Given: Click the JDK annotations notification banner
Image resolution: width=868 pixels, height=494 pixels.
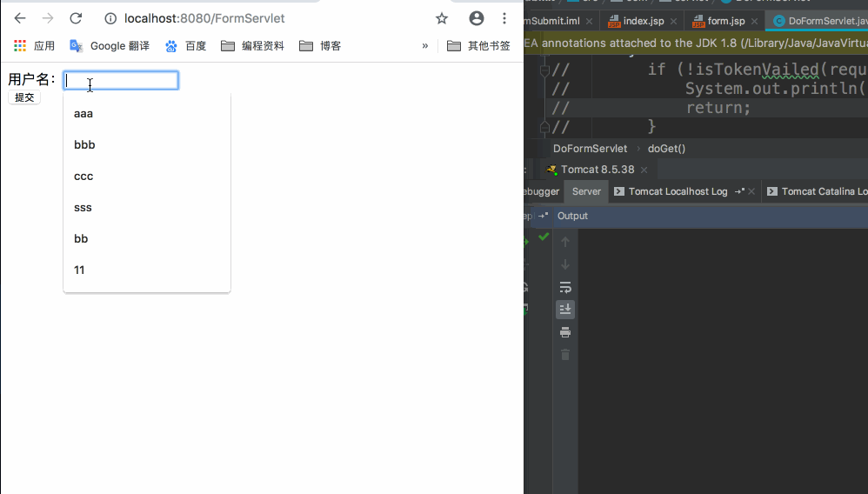Looking at the screenshot, I should [696, 43].
